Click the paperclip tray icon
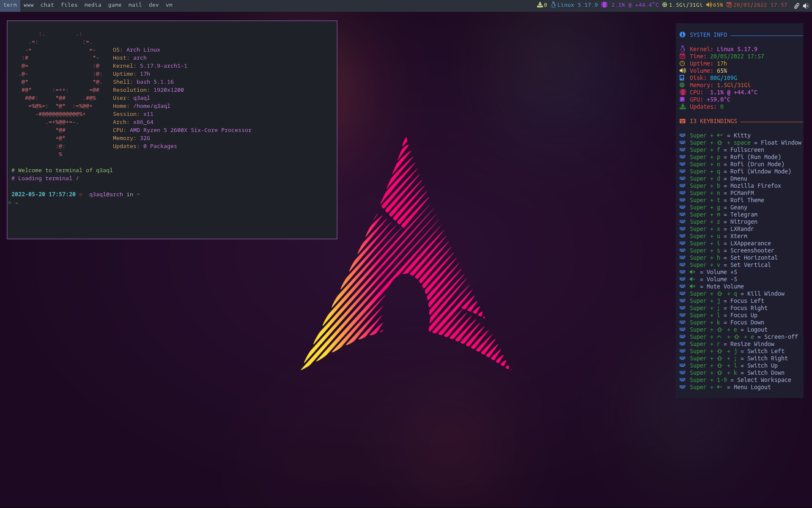 (796, 5)
